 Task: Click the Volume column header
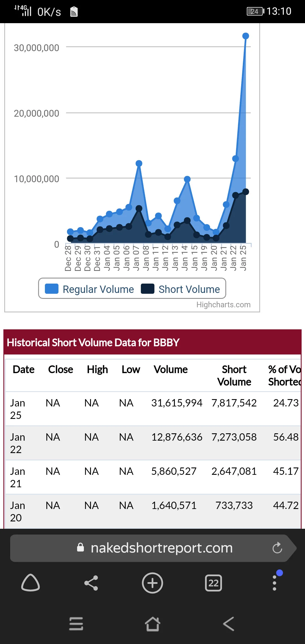(x=171, y=369)
